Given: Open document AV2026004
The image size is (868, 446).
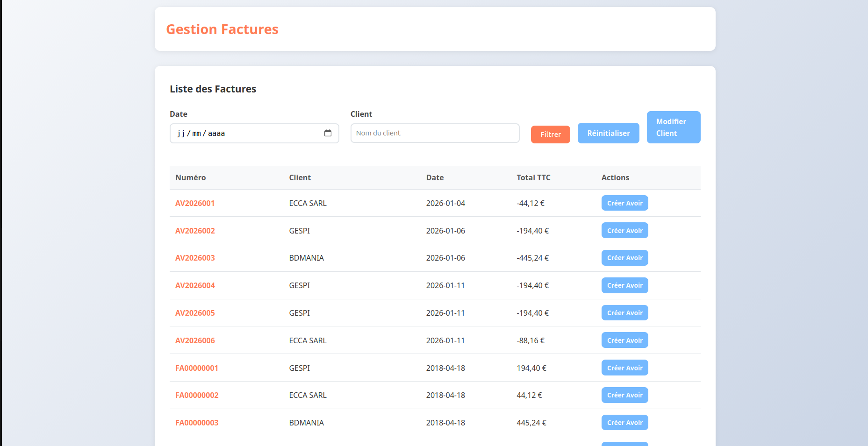Looking at the screenshot, I should (195, 285).
